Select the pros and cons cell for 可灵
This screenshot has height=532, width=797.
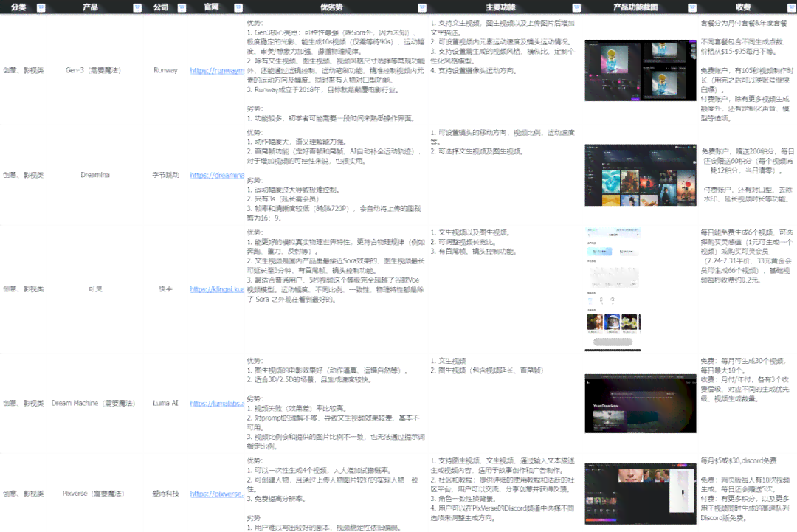point(336,289)
